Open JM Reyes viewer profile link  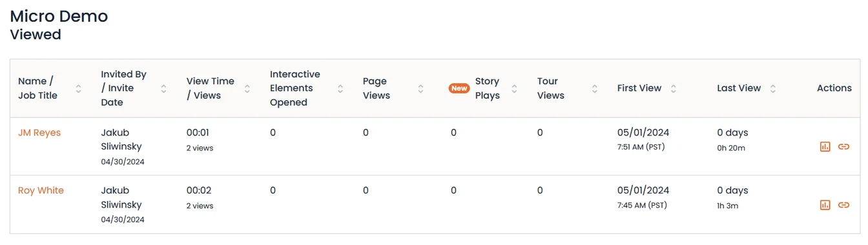[39, 133]
